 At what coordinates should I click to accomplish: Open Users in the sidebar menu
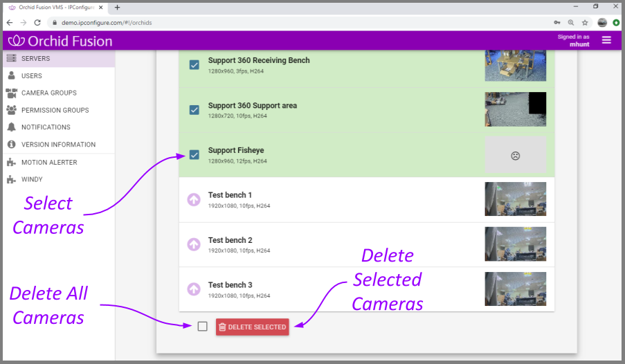point(59,75)
